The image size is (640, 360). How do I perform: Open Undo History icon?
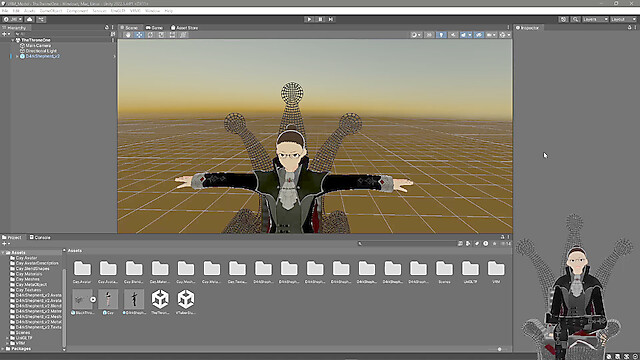point(563,19)
